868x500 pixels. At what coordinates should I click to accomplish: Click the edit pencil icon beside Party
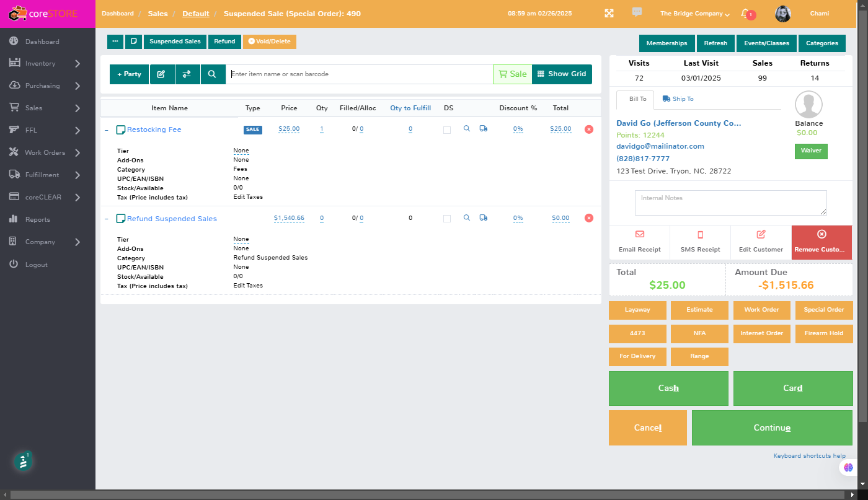[x=162, y=74]
